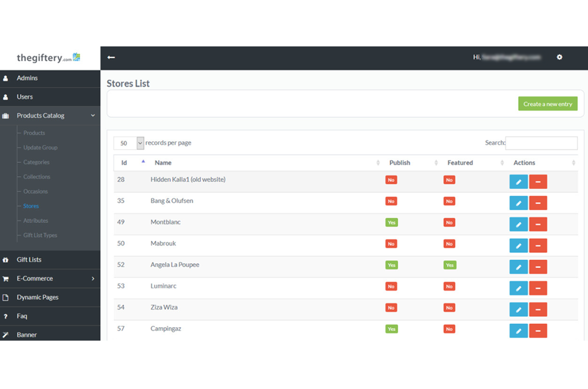
Task: Open the Banner section
Action: 27,335
